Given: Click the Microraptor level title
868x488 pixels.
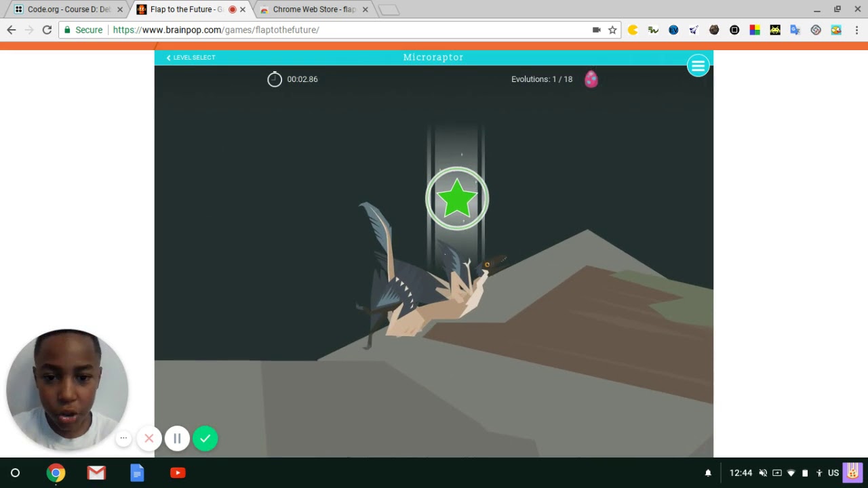Looking at the screenshot, I should (x=433, y=58).
